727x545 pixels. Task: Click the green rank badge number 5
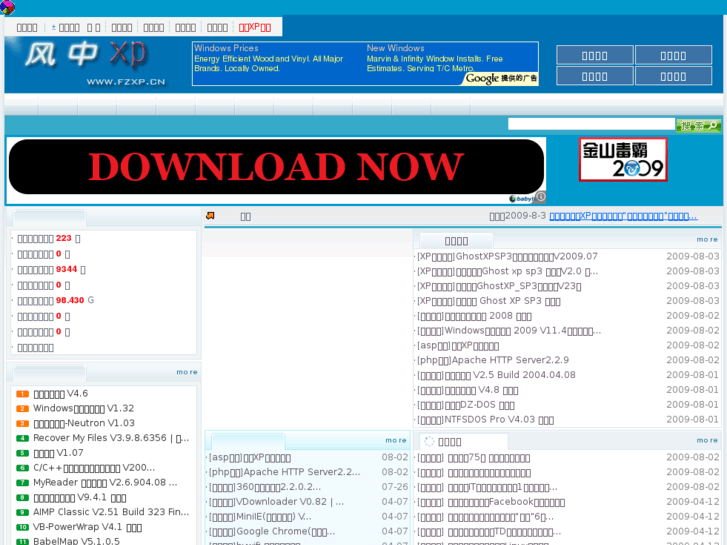[x=22, y=453]
